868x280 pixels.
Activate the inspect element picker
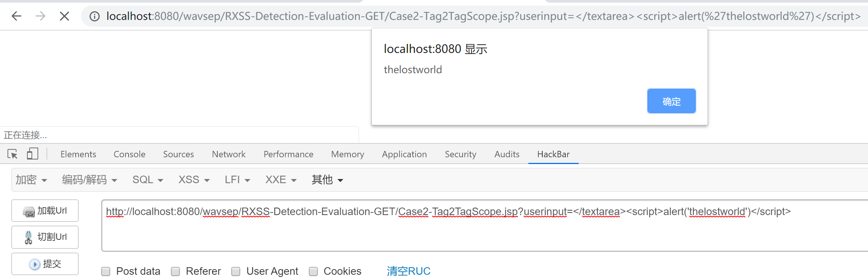[12, 154]
